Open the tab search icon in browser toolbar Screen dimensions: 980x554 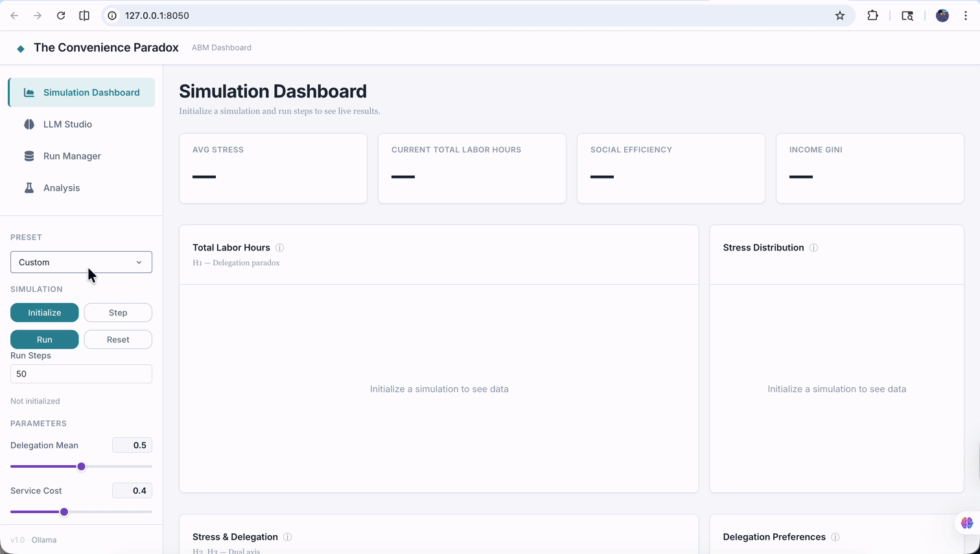907,16
